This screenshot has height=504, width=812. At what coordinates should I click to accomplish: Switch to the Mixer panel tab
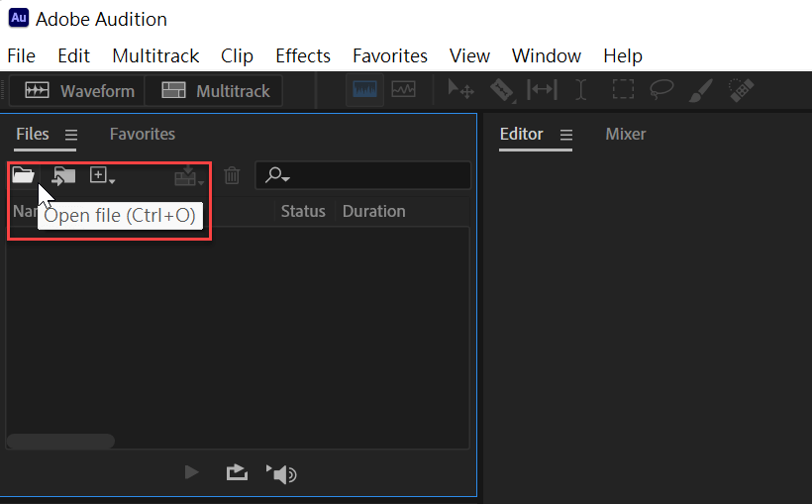point(626,134)
